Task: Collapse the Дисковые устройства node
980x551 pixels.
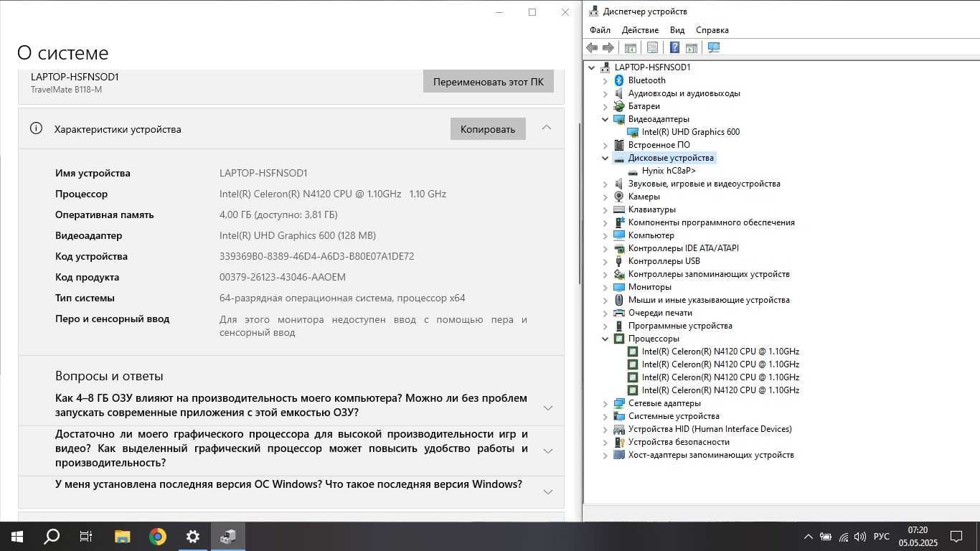Action: [606, 158]
